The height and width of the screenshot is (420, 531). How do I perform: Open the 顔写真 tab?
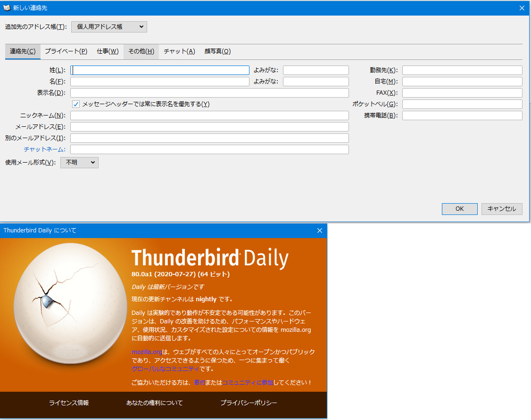(x=217, y=51)
